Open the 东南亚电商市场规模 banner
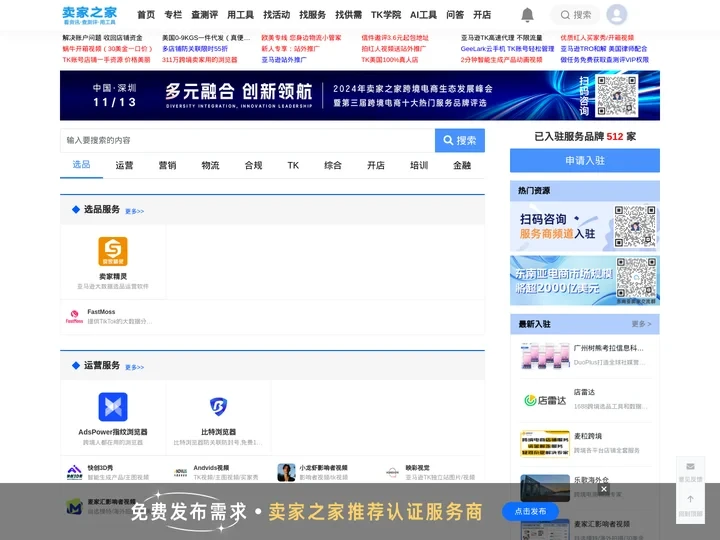 585,281
